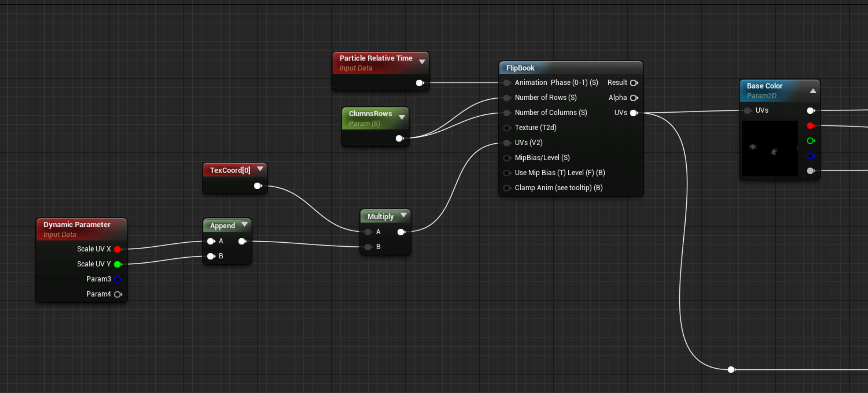Image resolution: width=868 pixels, height=393 pixels.
Task: Click the reroute node on the UVs wire
Action: tap(731, 370)
